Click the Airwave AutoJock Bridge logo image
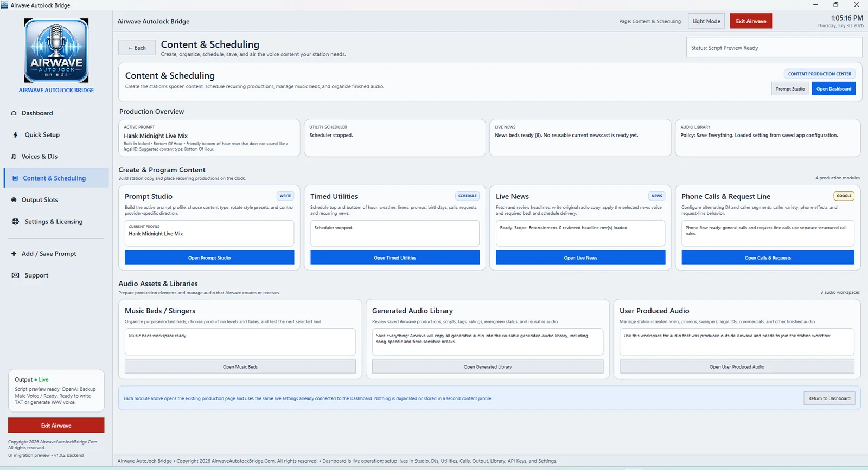 (56, 50)
